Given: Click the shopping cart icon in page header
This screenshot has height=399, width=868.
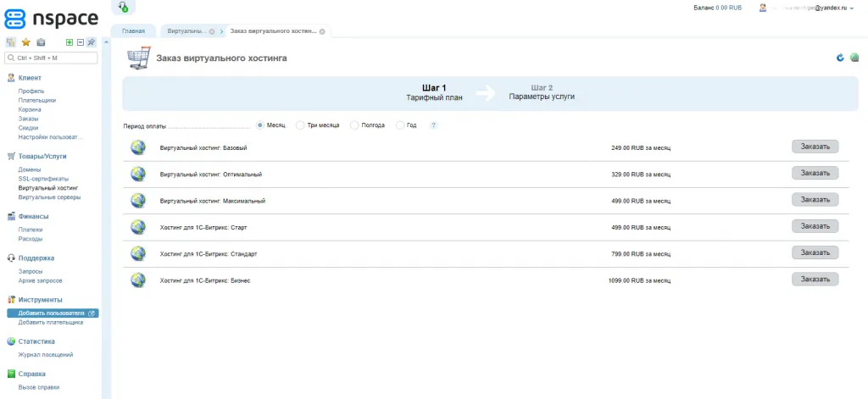Looking at the screenshot, I should [x=138, y=58].
